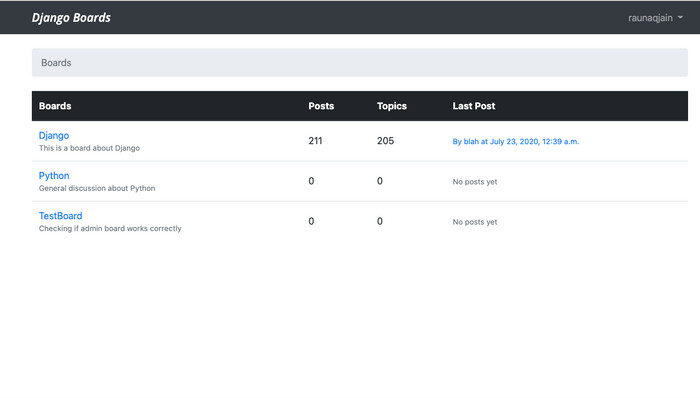This screenshot has height=398, width=700.
Task: Open the TestBoard board link
Action: point(60,216)
